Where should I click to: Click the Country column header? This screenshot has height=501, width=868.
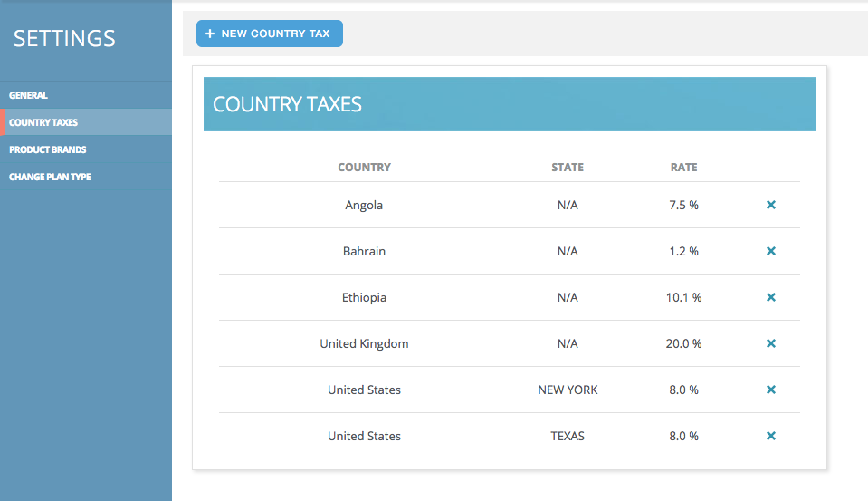(364, 168)
